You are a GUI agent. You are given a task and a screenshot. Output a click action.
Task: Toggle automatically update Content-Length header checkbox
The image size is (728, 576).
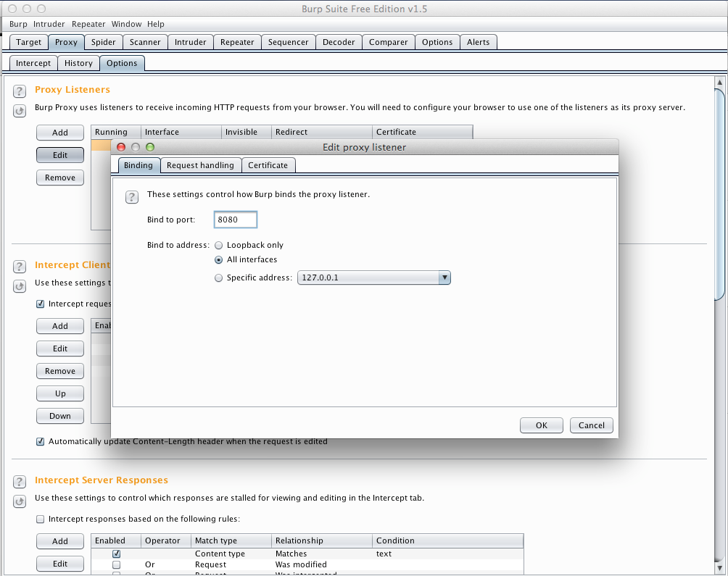[41, 441]
